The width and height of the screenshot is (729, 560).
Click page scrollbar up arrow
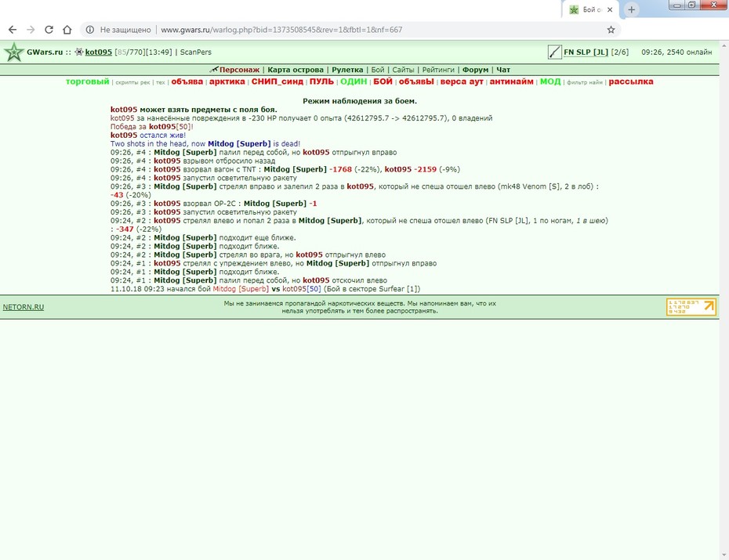pyautogui.click(x=724, y=45)
